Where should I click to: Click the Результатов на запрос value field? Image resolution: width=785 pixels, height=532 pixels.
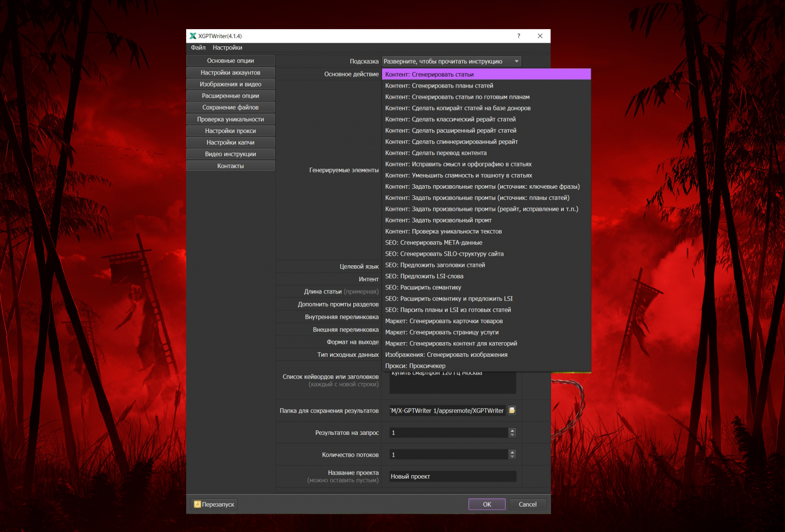coord(449,433)
